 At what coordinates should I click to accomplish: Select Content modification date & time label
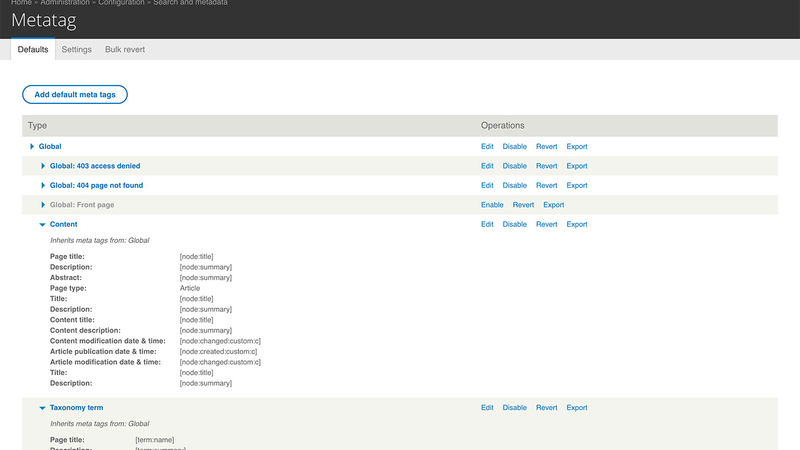coord(108,341)
